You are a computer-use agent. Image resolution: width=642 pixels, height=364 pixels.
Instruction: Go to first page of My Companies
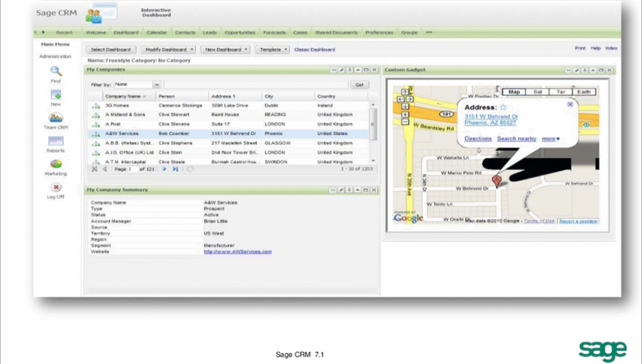[x=95, y=169]
